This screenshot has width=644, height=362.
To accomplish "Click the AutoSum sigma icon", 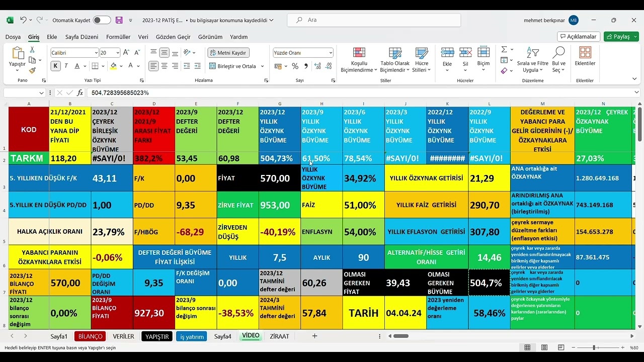I will coord(504,50).
